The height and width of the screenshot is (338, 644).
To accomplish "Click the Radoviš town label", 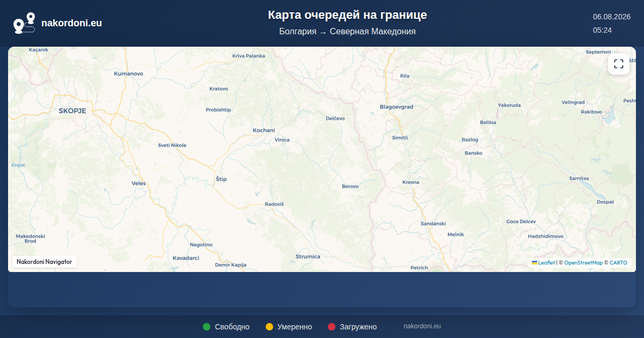I will coord(274,204).
